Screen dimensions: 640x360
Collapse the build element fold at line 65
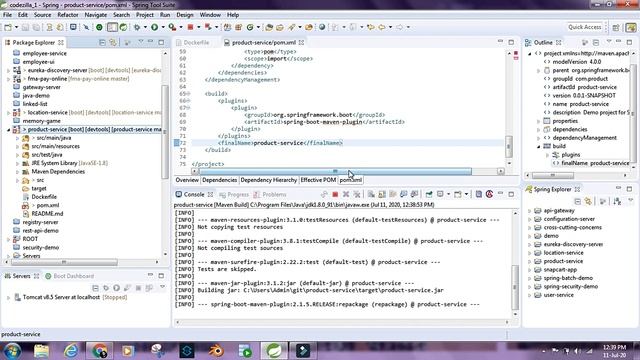pyautogui.click(x=188, y=94)
